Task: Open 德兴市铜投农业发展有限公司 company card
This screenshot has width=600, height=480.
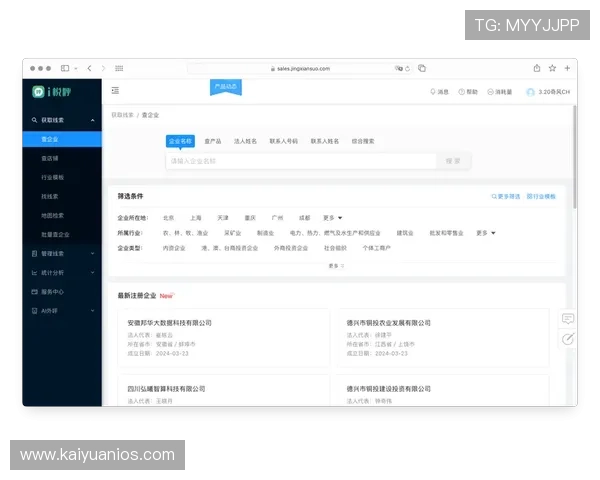Action: pos(443,338)
